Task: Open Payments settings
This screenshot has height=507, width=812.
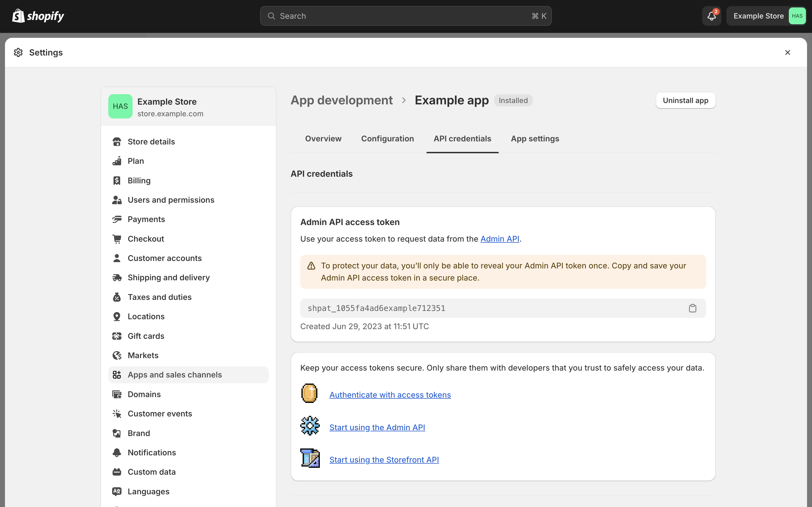Action: (x=188, y=219)
